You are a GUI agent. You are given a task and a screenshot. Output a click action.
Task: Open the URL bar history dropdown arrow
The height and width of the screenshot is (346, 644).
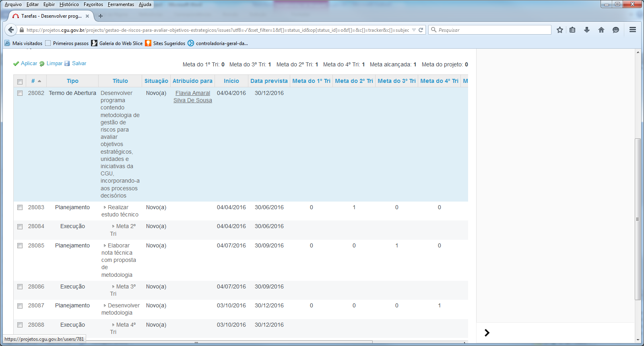[x=414, y=30]
